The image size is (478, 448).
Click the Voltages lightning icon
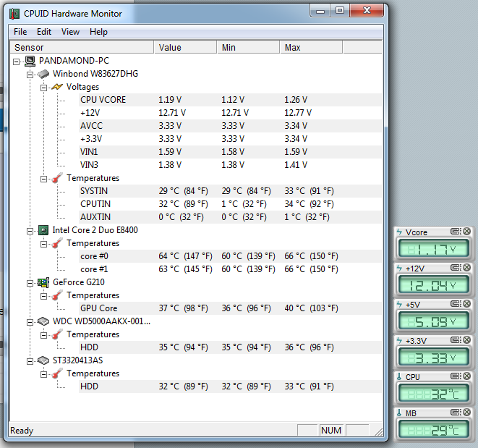pos(57,87)
